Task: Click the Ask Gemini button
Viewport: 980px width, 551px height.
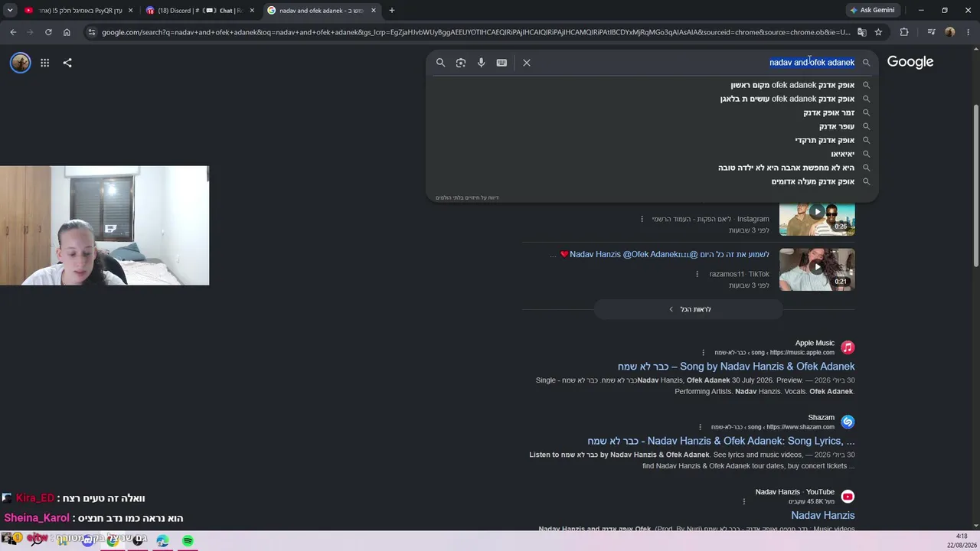Action: tap(871, 11)
